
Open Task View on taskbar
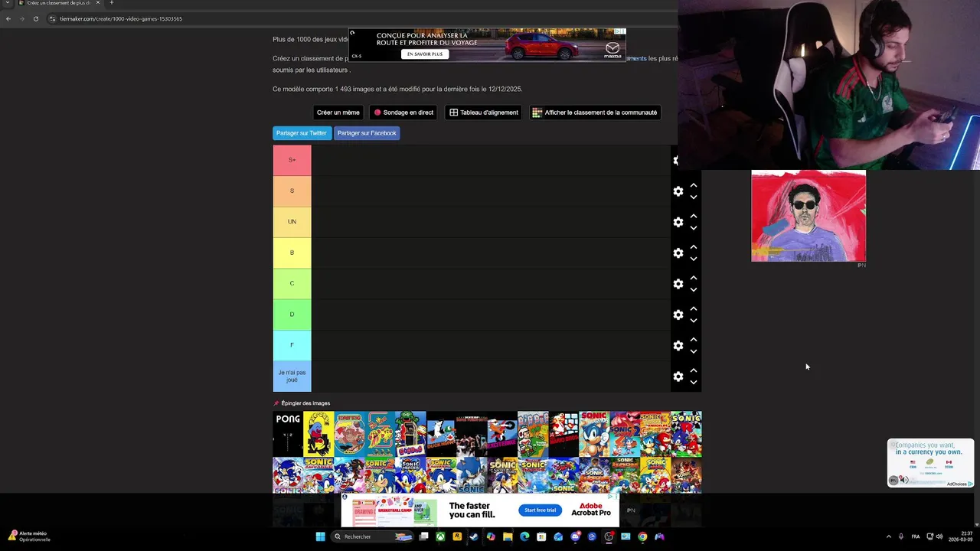click(x=423, y=536)
